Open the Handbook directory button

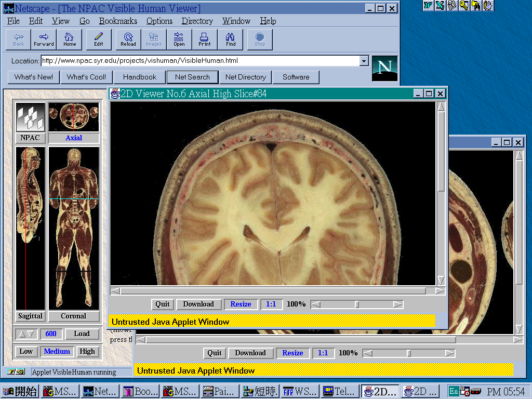click(140, 77)
